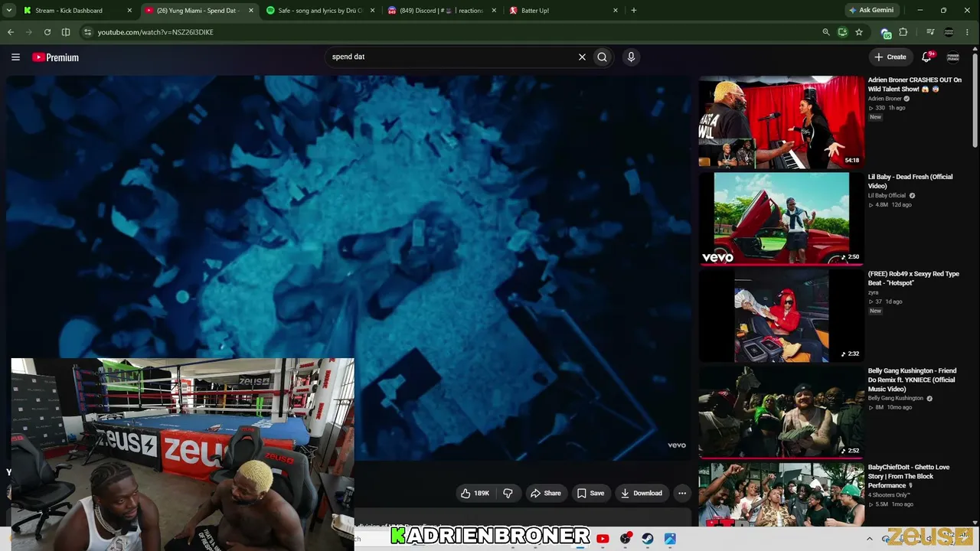This screenshot has height=551, width=980.
Task: Dislike the Yung Miami video
Action: click(x=508, y=494)
